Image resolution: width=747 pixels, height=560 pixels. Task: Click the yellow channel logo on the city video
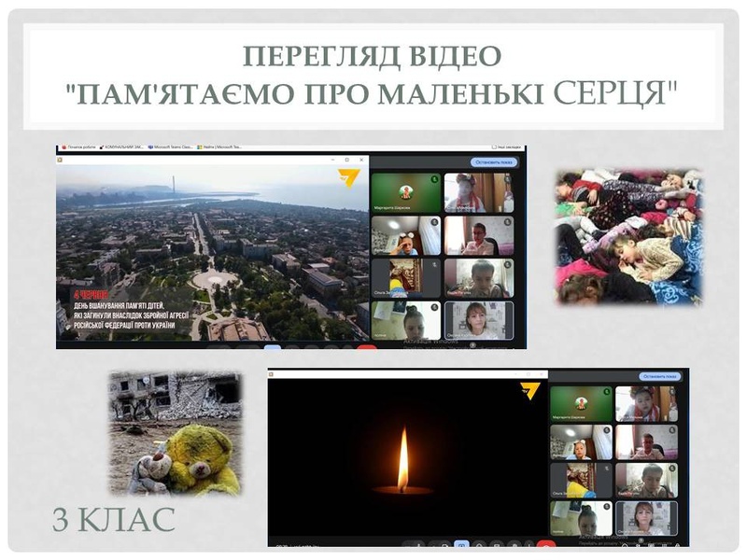click(x=349, y=176)
